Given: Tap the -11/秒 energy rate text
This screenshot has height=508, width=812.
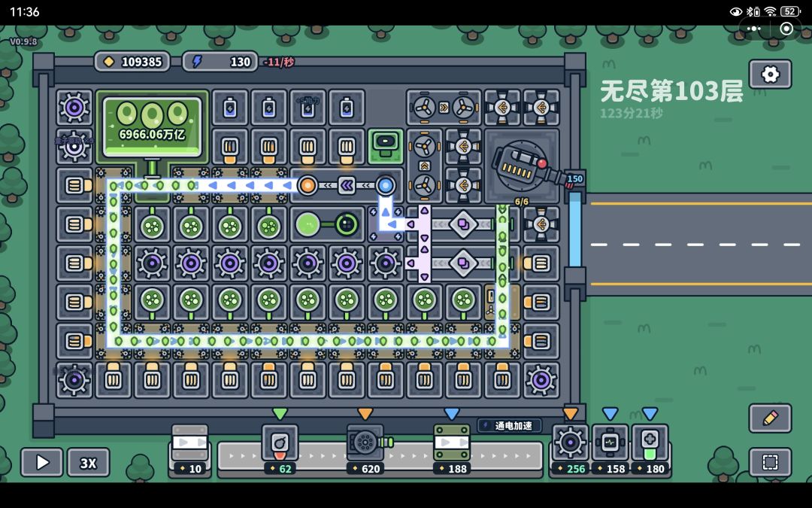Looking at the screenshot, I should click(x=279, y=62).
